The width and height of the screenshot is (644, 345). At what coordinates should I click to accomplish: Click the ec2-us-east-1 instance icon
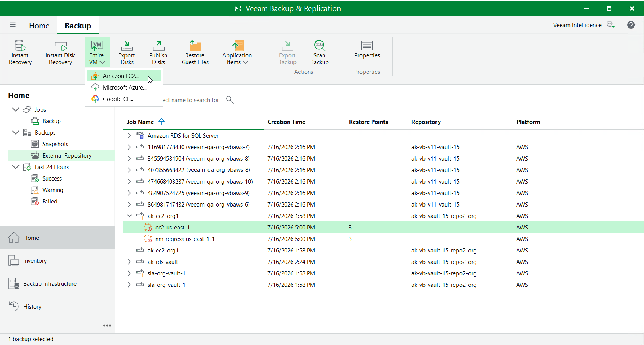[x=148, y=228]
